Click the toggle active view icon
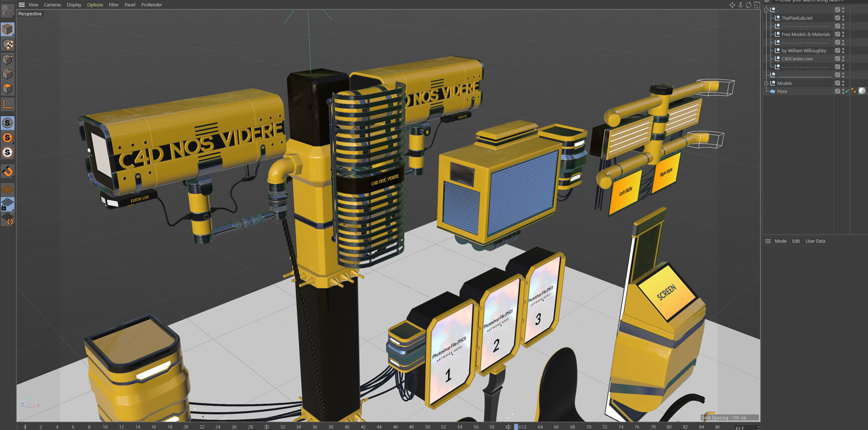The image size is (868, 430). tap(757, 4)
